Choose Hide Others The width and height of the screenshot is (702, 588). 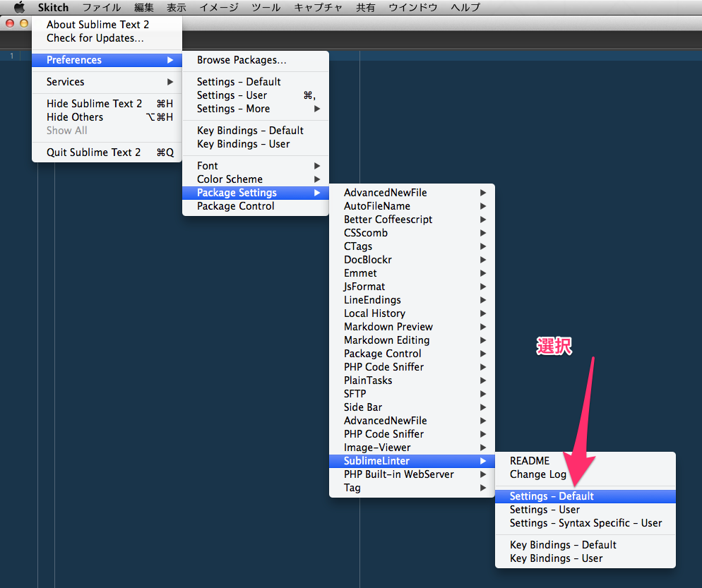(x=107, y=116)
